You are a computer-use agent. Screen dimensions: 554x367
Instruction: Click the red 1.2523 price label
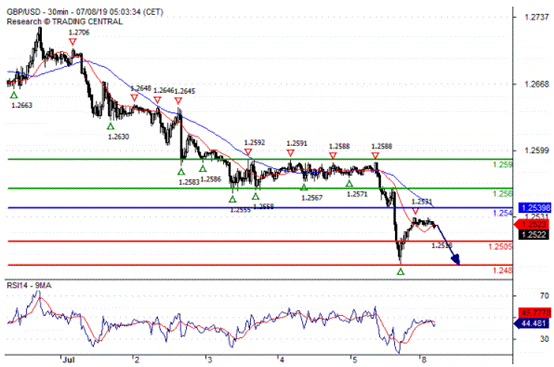pyautogui.click(x=532, y=224)
